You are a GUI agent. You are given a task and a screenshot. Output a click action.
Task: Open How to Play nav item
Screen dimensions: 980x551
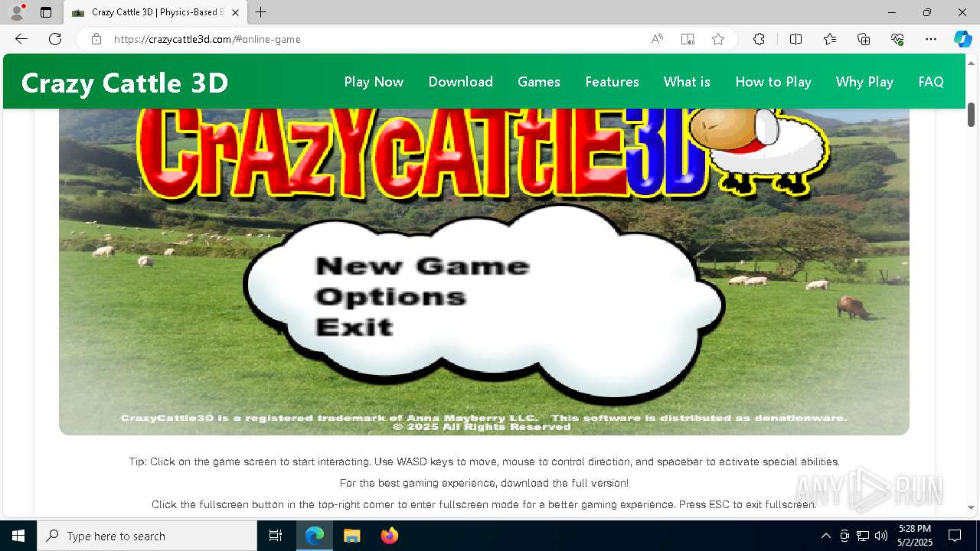coord(773,82)
